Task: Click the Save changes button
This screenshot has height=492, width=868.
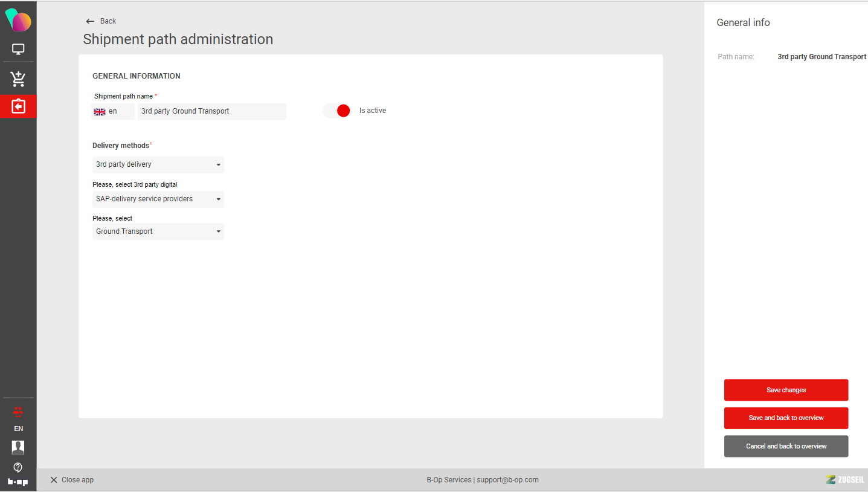Action: [786, 390]
